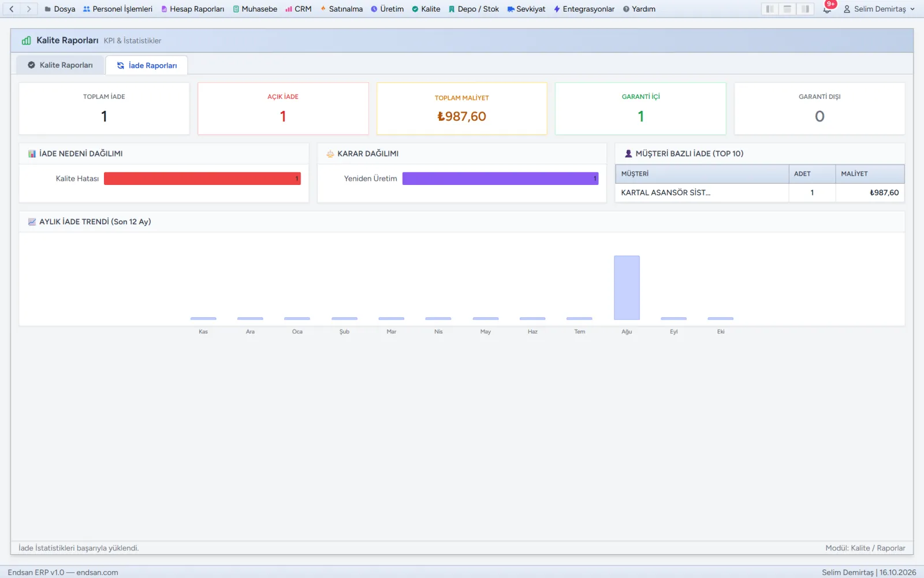
Task: Click the Kalite Raporları chart icon in header
Action: pos(26,40)
